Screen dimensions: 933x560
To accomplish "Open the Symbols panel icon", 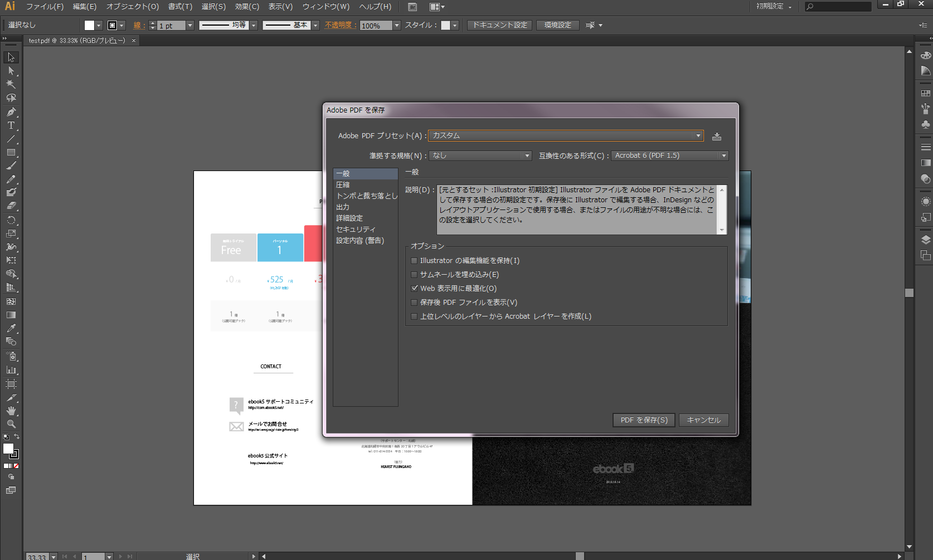I will pyautogui.click(x=926, y=124).
